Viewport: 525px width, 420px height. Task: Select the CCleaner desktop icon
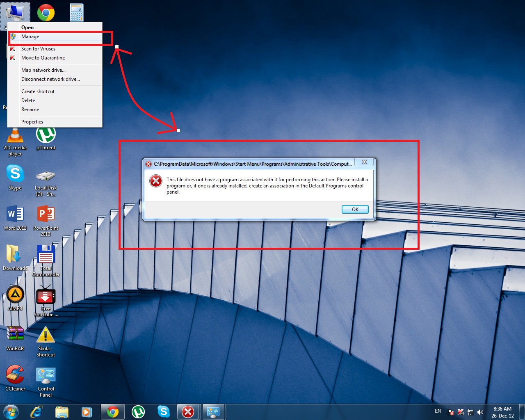[15, 378]
